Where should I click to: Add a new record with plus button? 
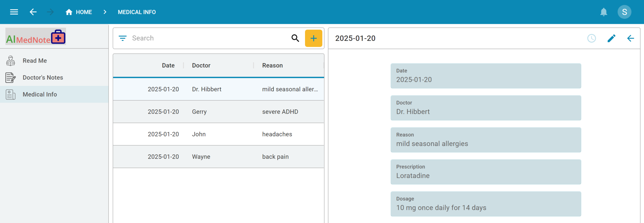coord(314,38)
